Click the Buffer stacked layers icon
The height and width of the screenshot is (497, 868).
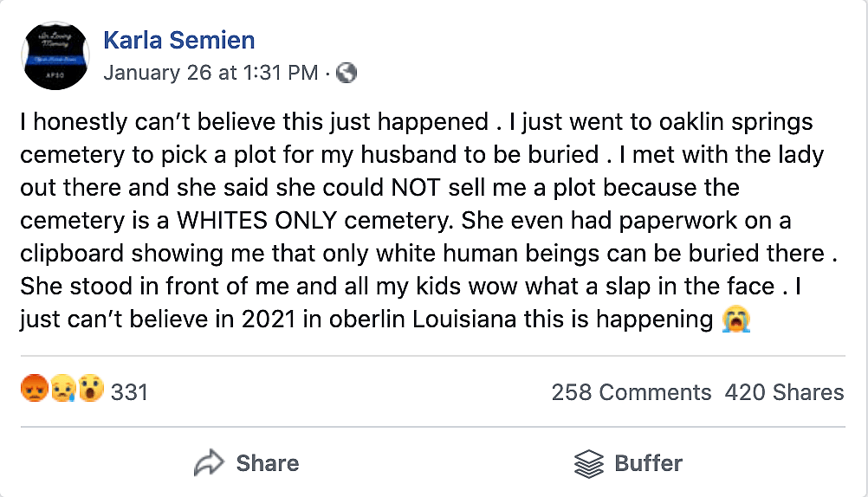589,463
